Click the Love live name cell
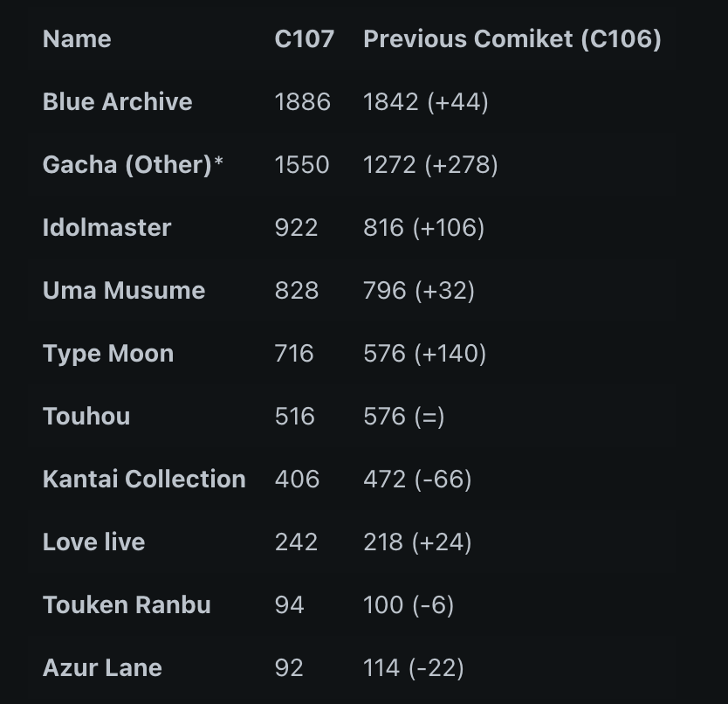This screenshot has width=728, height=704. (93, 542)
